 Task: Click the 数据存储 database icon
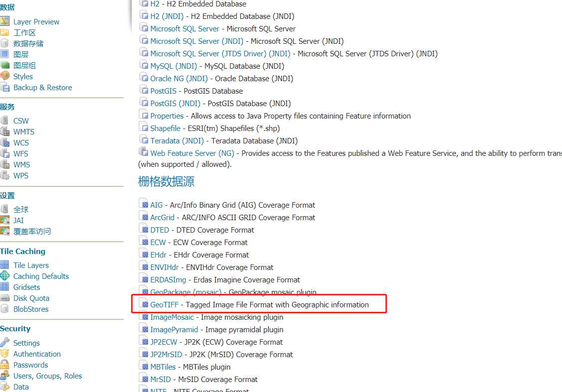[4, 43]
